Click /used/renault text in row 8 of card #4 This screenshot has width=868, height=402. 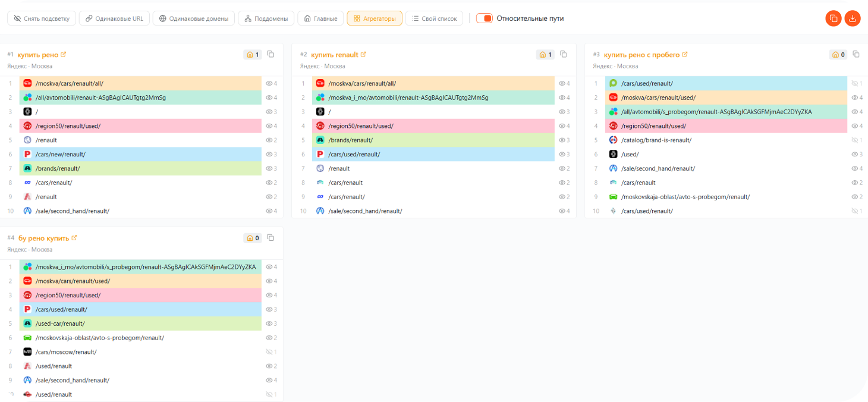point(54,366)
